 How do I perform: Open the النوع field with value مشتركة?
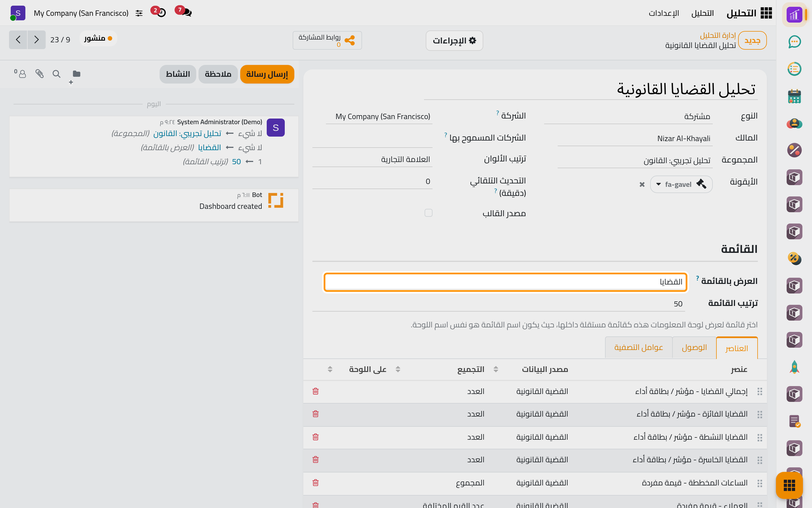click(628, 116)
